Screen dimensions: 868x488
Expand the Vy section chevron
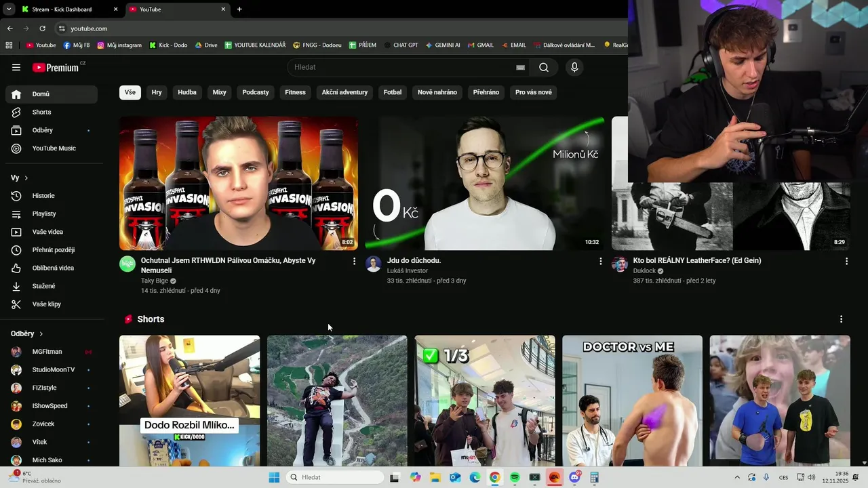coord(26,178)
